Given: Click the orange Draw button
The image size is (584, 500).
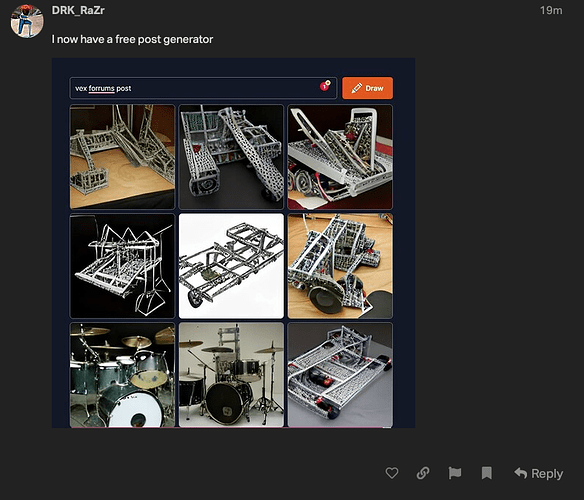Looking at the screenshot, I should click(x=367, y=88).
